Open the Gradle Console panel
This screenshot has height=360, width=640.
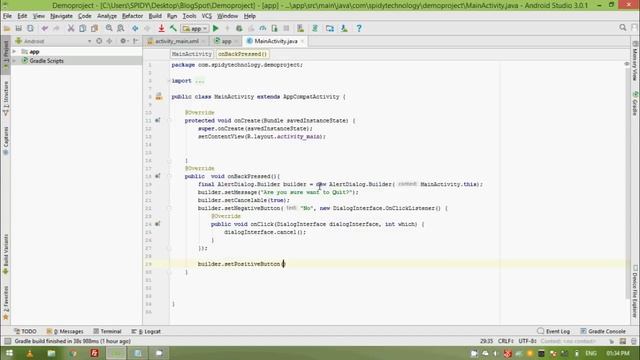(603, 331)
